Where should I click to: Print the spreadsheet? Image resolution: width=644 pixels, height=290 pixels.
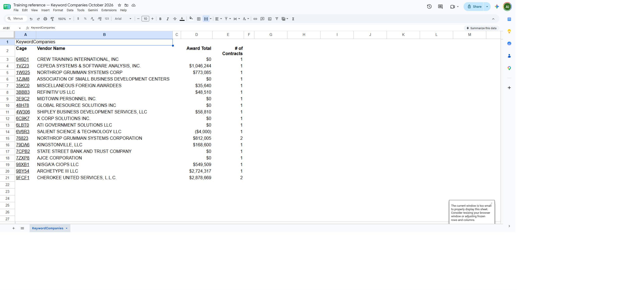point(45,19)
